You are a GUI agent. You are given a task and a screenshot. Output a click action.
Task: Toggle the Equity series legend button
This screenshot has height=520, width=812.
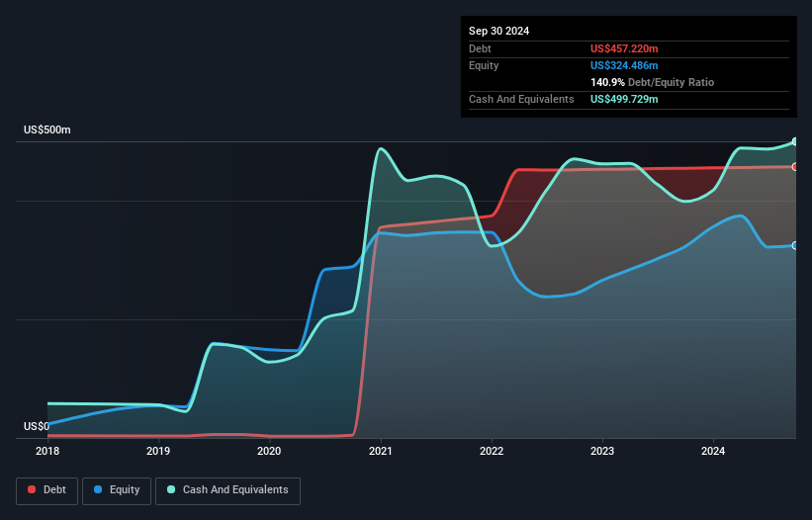click(117, 490)
